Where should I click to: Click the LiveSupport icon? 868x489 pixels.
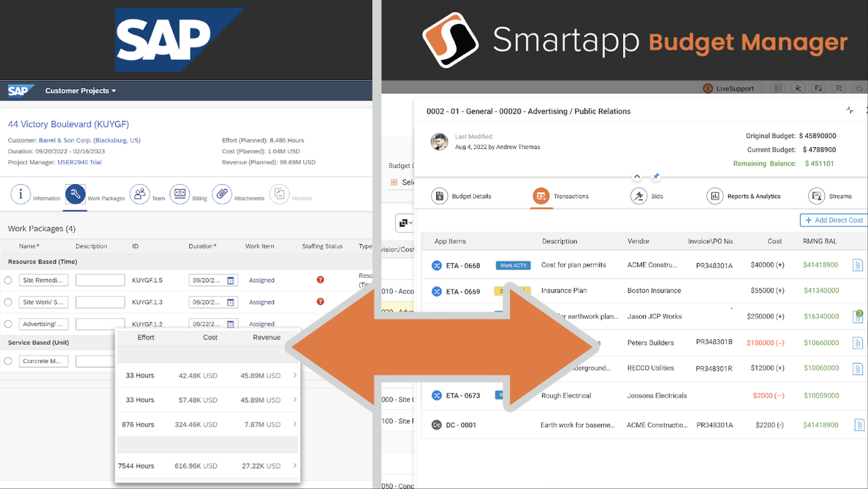[x=707, y=88]
